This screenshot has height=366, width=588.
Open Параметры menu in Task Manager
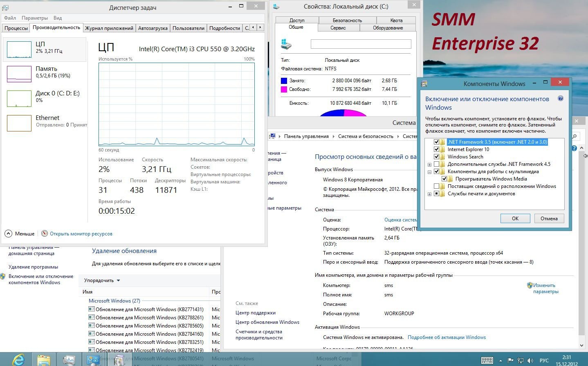[35, 18]
